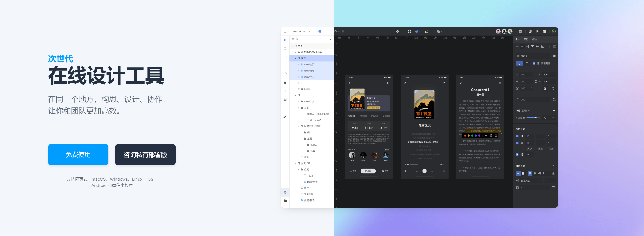Select the 状态栏/iOS深色适用 layer
The width and height of the screenshot is (644, 236).
pyautogui.click(x=312, y=52)
